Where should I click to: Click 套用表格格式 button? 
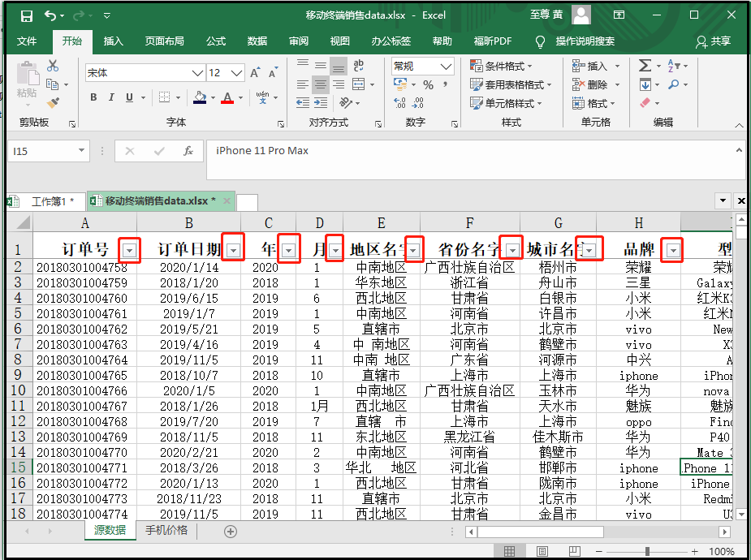(511, 84)
